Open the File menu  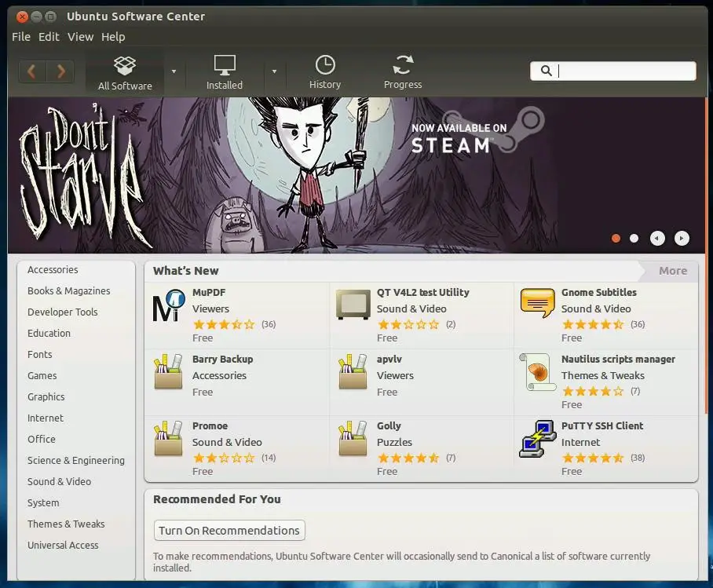[21, 37]
